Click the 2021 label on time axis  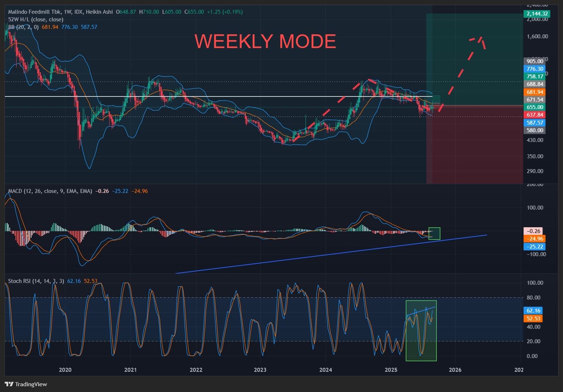click(130, 370)
